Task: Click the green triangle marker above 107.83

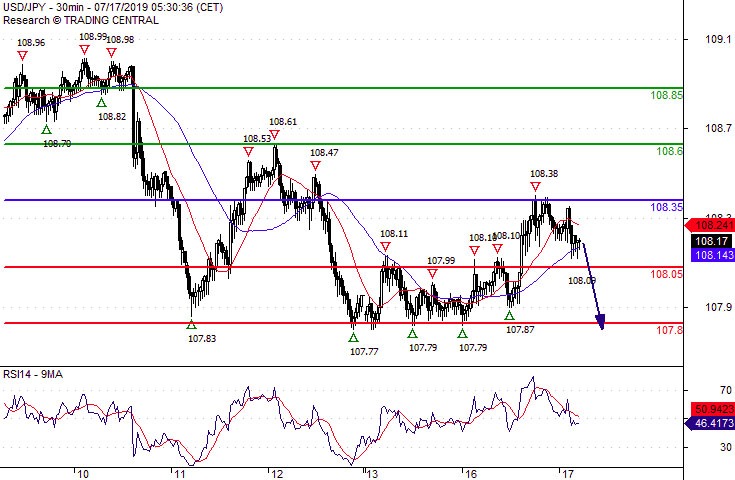Action: point(191,324)
